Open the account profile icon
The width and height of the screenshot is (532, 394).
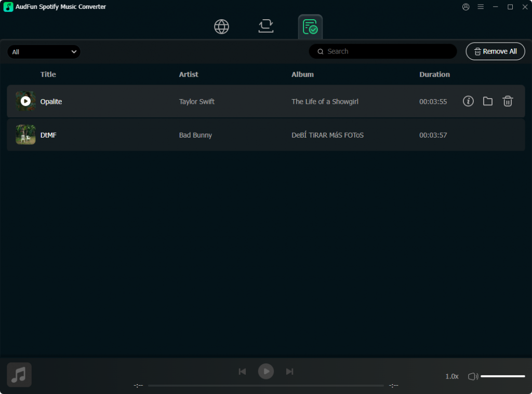[465, 7]
